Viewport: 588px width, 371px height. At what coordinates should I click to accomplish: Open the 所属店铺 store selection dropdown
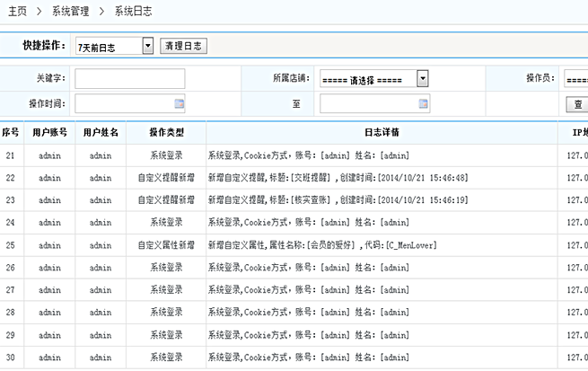point(422,79)
